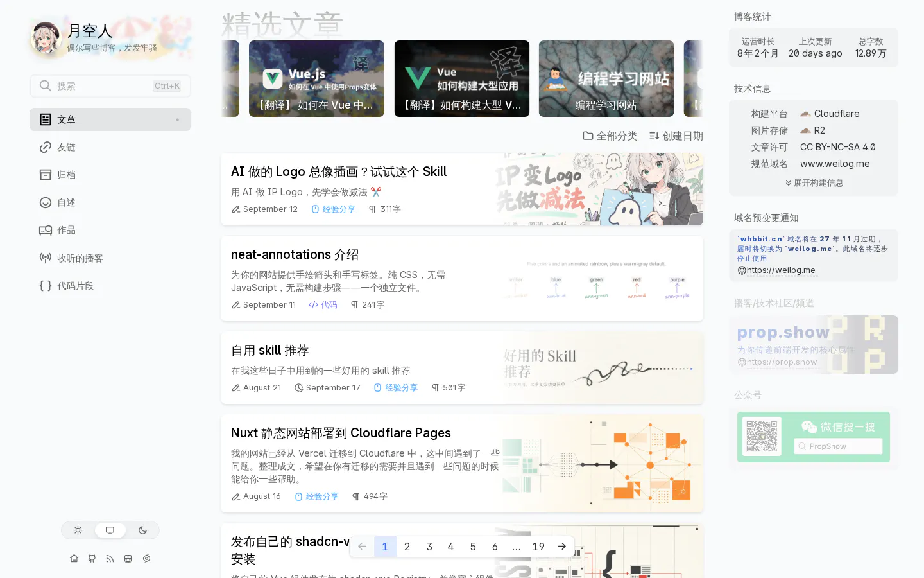Viewport: 924px width, 578px height.
Task: Click the search input field
Action: [110, 86]
